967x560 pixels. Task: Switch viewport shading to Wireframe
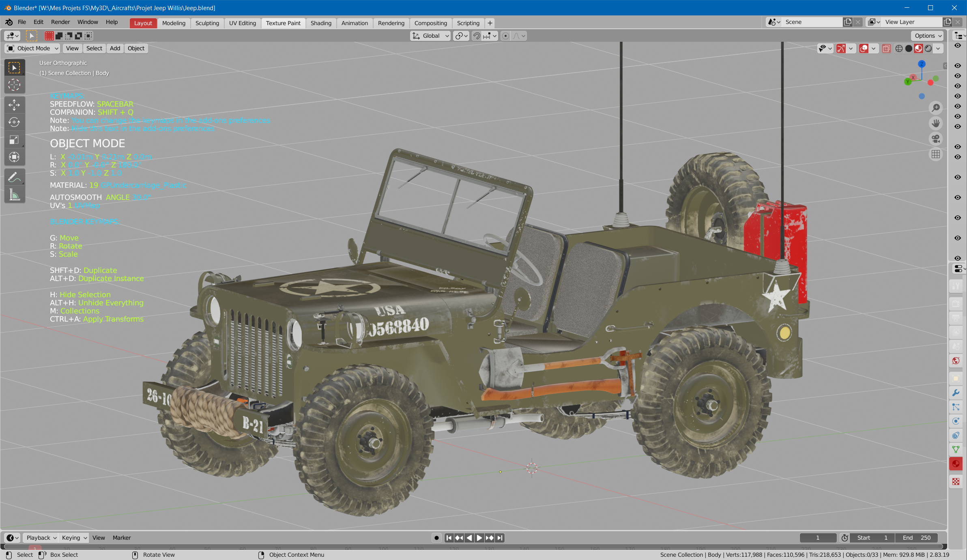point(899,49)
